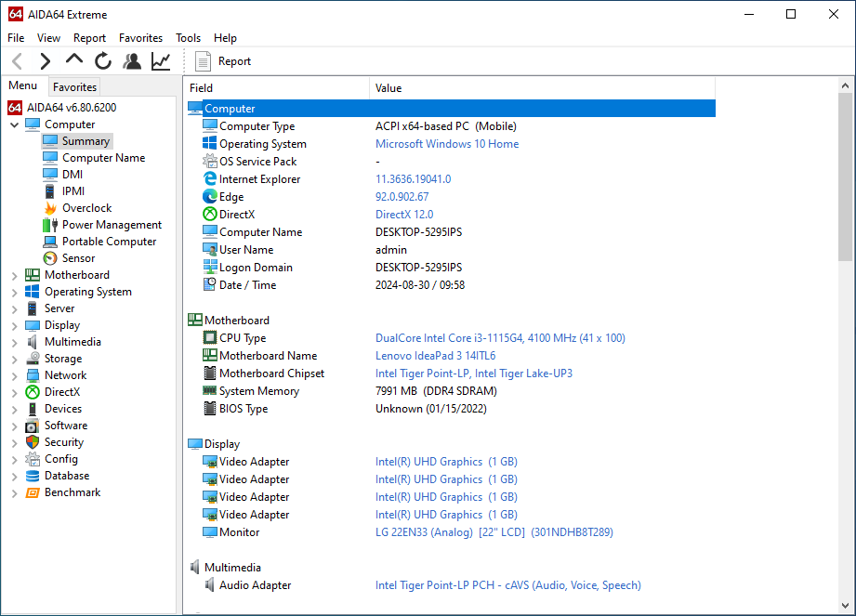Open the Lenovo IdeaPad 3 14ITL6 link
Screen dimensions: 856x616
coord(436,356)
